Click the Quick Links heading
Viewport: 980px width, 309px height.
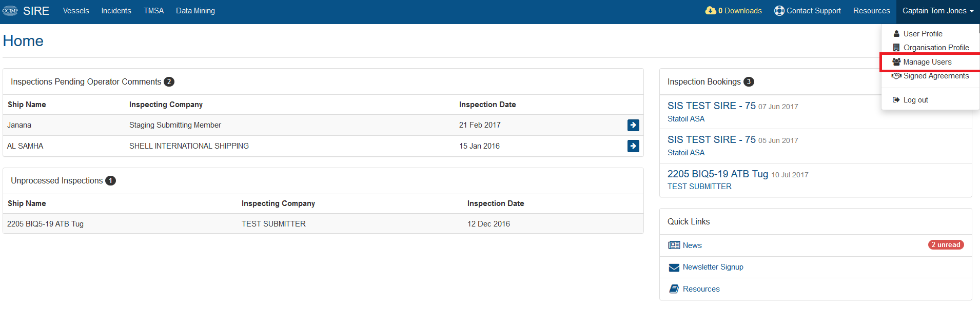pyautogui.click(x=689, y=222)
